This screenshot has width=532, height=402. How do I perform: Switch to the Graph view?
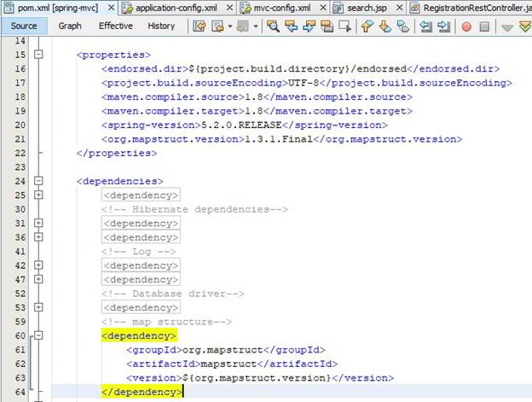click(x=70, y=26)
